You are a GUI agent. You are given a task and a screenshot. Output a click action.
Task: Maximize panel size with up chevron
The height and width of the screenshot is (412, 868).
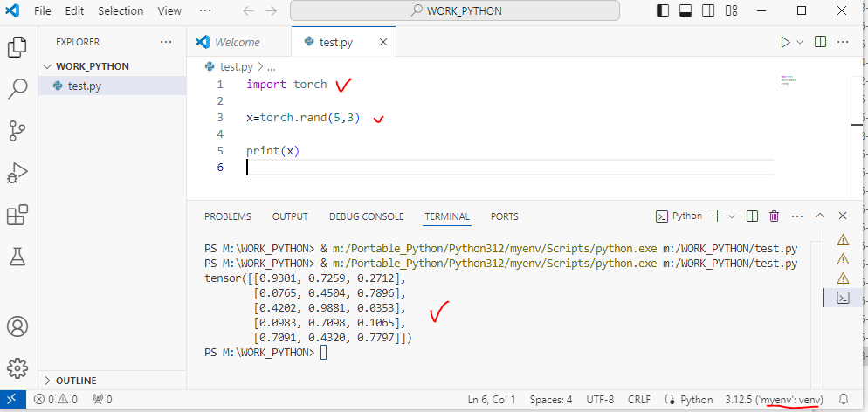[820, 216]
